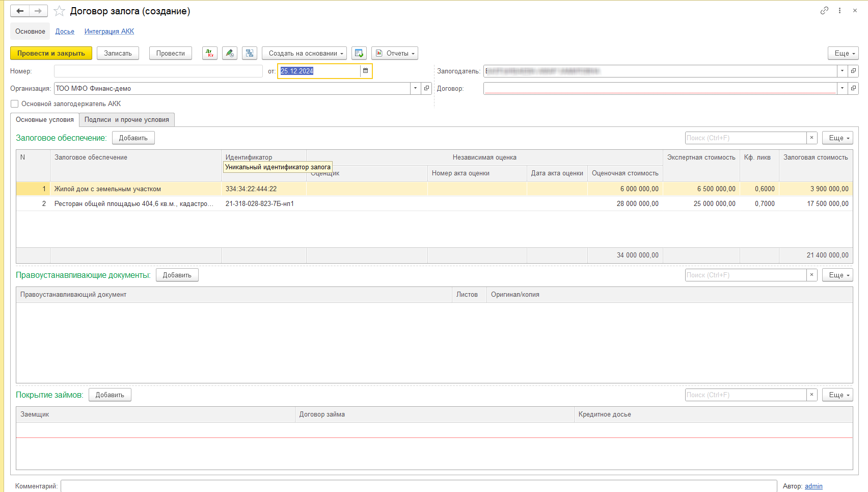Open the Досье link
Screen dimensions: 868x492
pyautogui.click(x=65, y=31)
